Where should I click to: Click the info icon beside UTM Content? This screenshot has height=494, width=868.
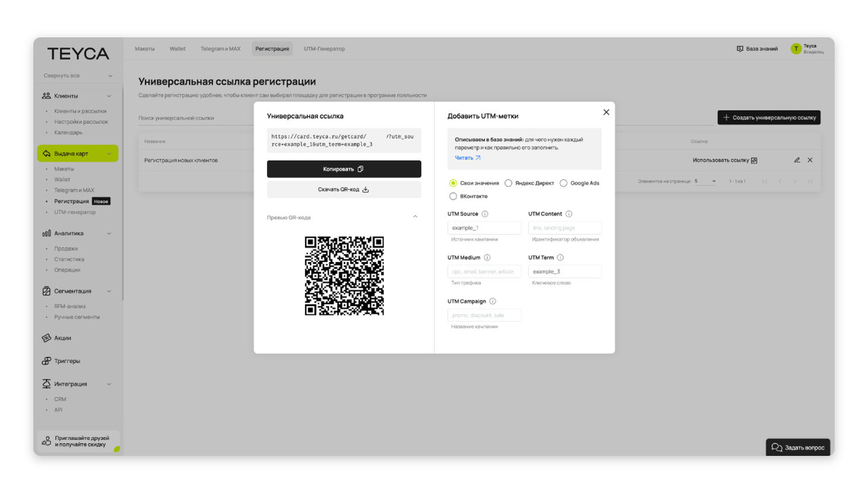(569, 214)
